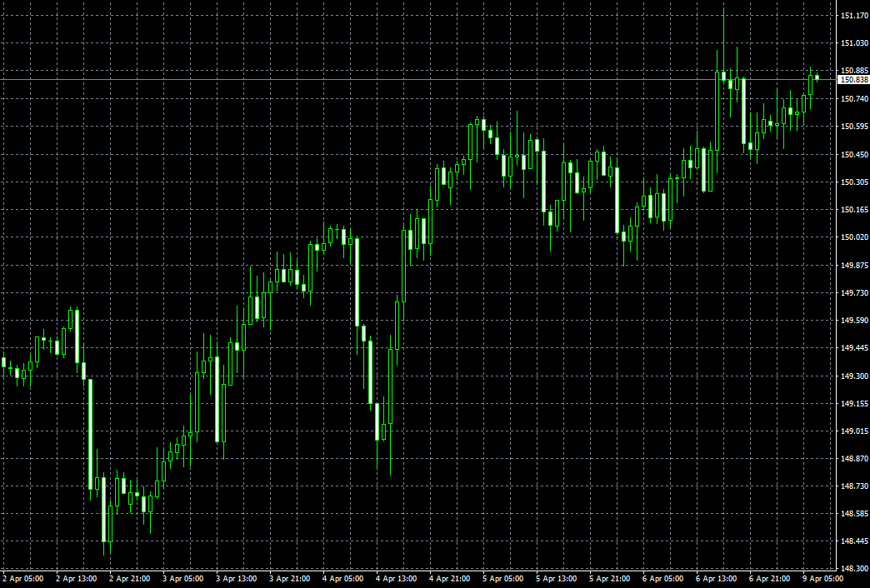This screenshot has width=870, height=588.
Task: Click the 149.445 price axis label
Action: click(x=854, y=348)
